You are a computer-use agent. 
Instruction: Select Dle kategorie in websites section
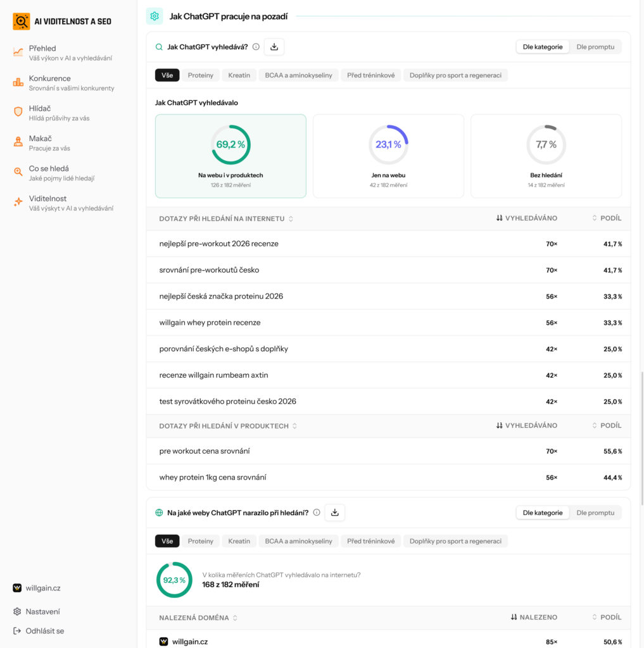(x=543, y=513)
